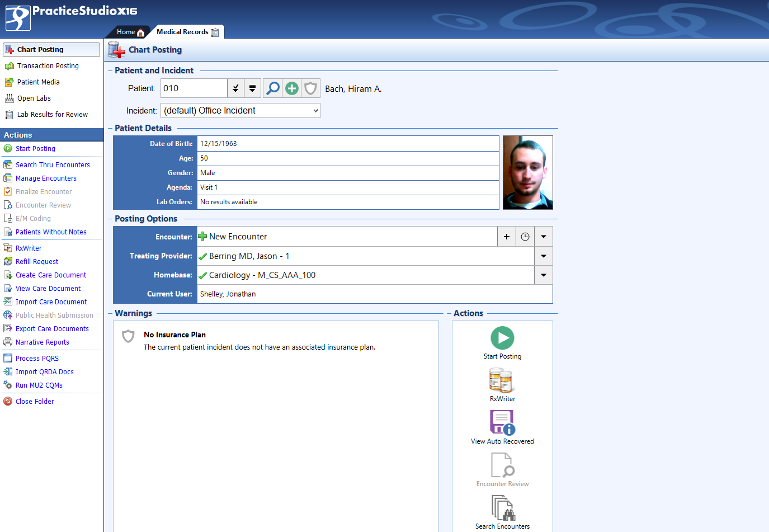
Task: Click the Patient ID input field
Action: (194, 88)
